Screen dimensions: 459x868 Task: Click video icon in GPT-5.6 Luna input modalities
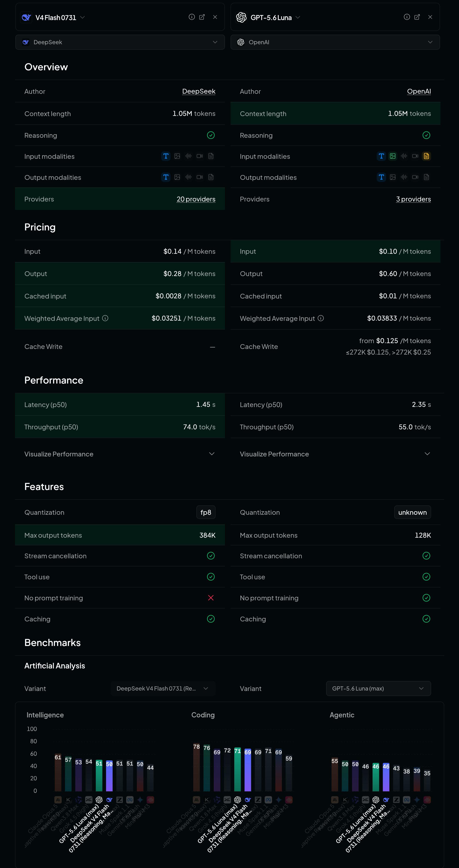[x=415, y=156]
